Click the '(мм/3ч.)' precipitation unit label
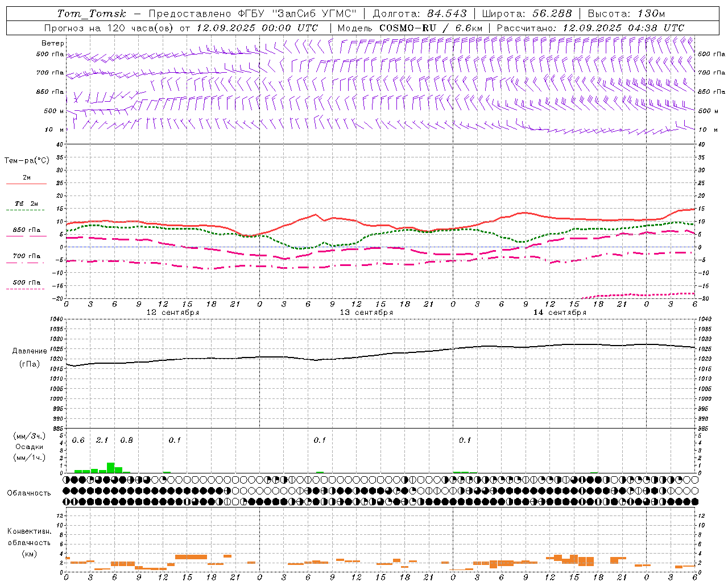 pyautogui.click(x=29, y=436)
